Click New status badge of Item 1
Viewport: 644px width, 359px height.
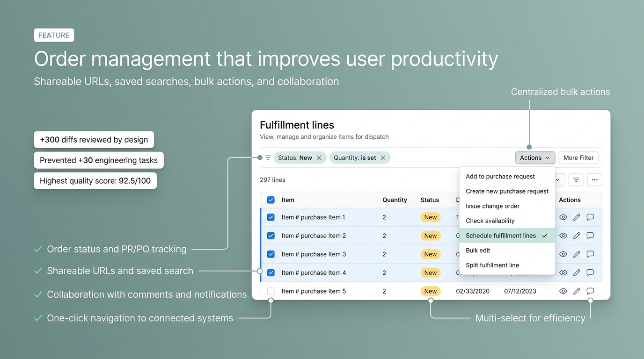(431, 217)
